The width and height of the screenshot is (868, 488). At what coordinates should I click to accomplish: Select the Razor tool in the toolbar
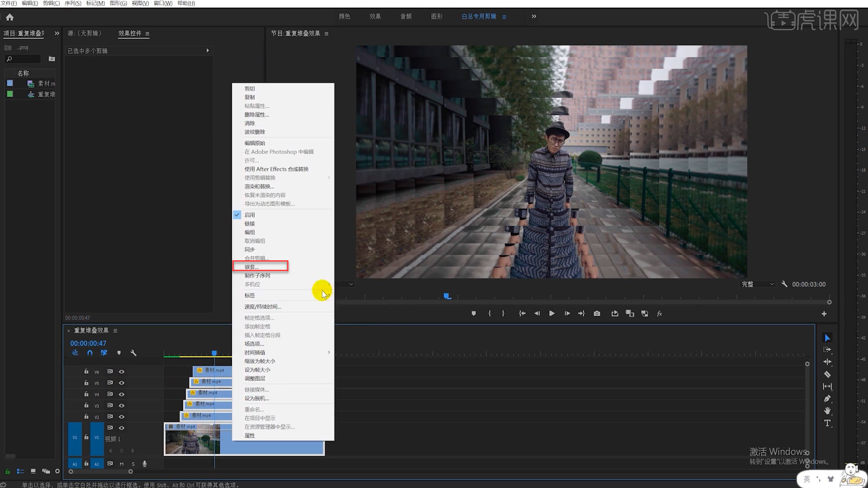coord(827,374)
